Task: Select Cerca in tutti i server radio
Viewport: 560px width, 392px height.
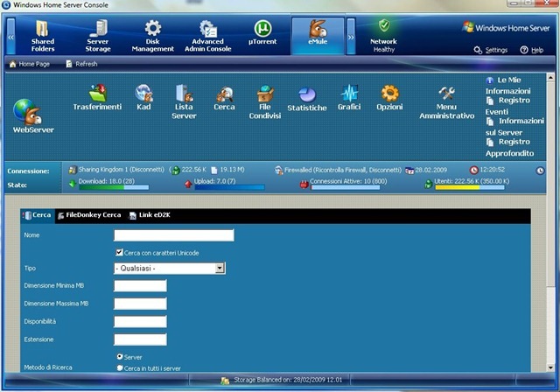Action: point(120,367)
